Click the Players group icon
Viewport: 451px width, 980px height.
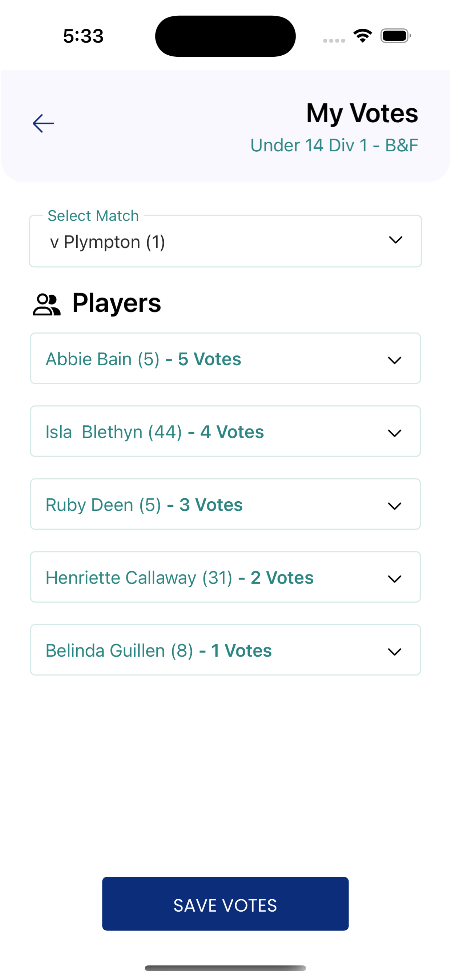(47, 305)
